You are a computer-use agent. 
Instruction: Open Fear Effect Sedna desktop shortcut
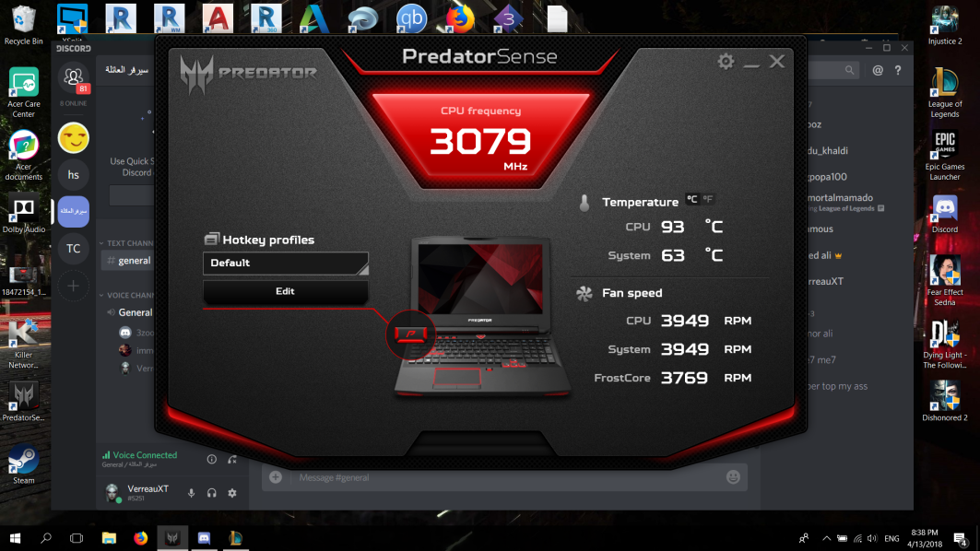pos(944,280)
